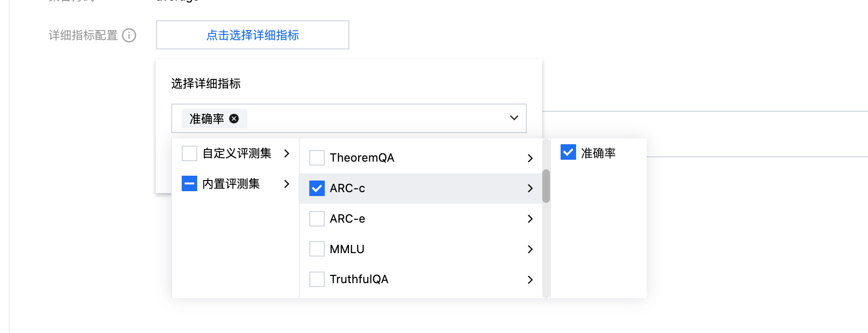868x333 pixels.
Task: Open the 选择详细指标 dropdown arrow
Action: point(514,118)
